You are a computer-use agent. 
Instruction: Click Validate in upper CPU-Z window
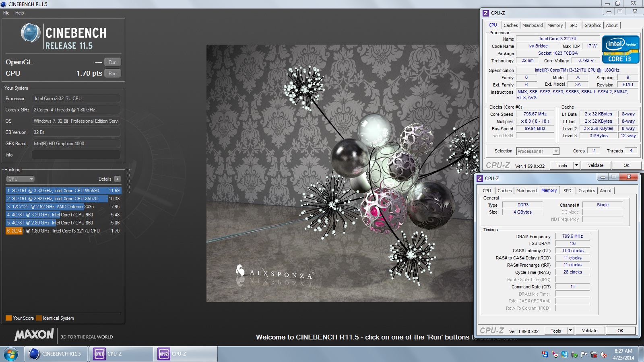(596, 165)
